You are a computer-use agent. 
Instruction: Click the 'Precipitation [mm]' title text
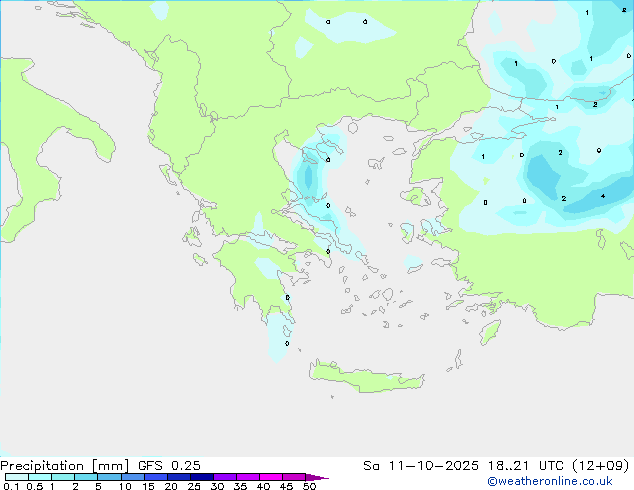click(x=65, y=466)
